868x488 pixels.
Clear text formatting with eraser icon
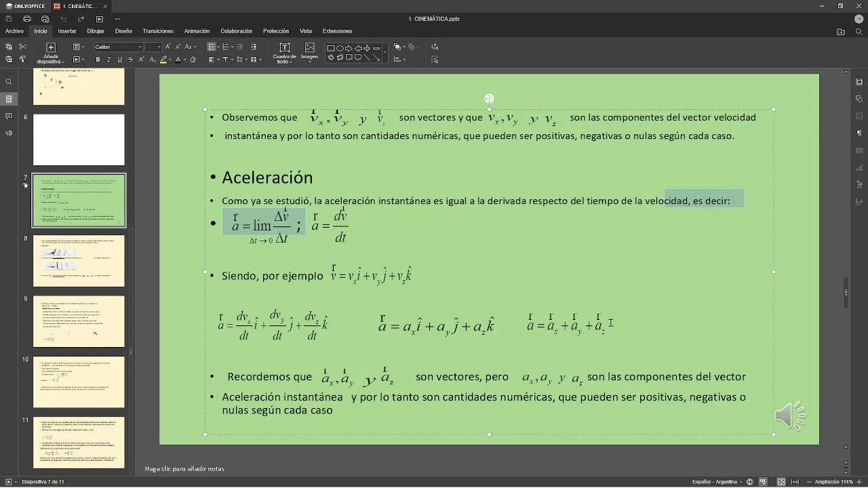[x=193, y=60]
